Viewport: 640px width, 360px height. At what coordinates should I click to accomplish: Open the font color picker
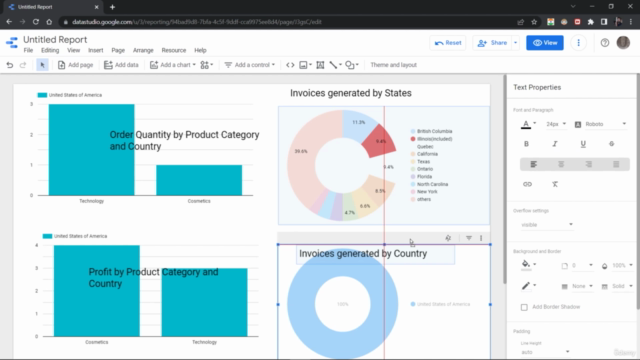(529, 124)
